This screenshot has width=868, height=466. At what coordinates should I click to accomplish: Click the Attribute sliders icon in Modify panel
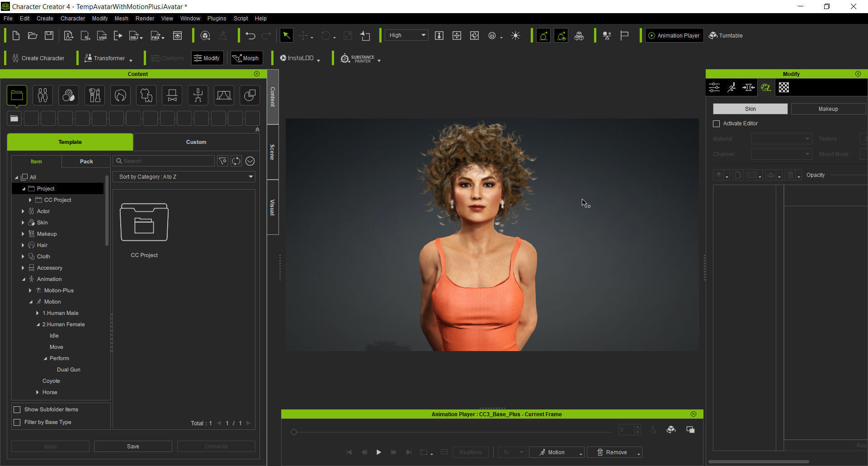pyautogui.click(x=714, y=87)
